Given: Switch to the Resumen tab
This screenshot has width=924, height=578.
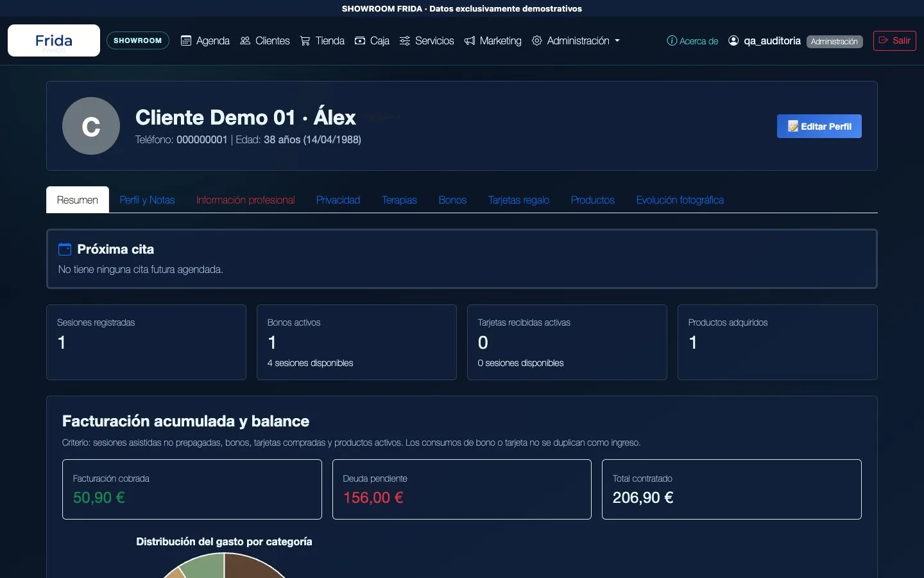Looking at the screenshot, I should [x=78, y=200].
